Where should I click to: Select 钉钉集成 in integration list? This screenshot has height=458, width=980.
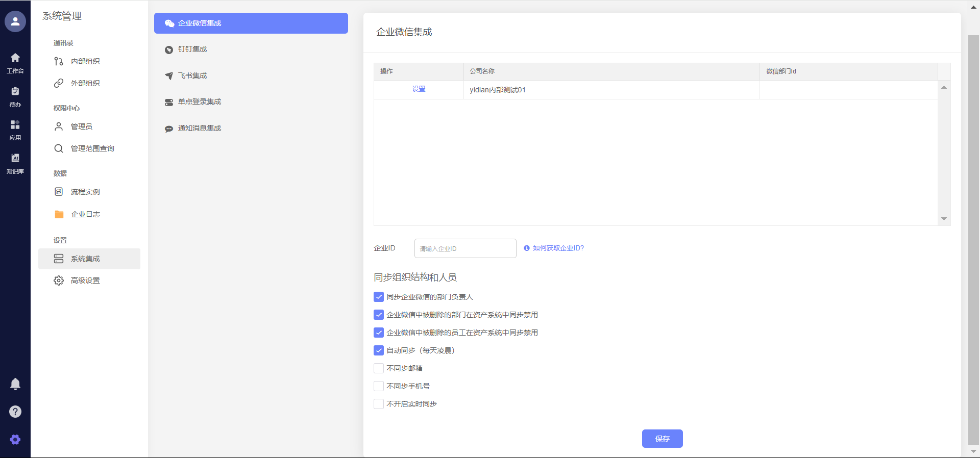[x=192, y=49]
